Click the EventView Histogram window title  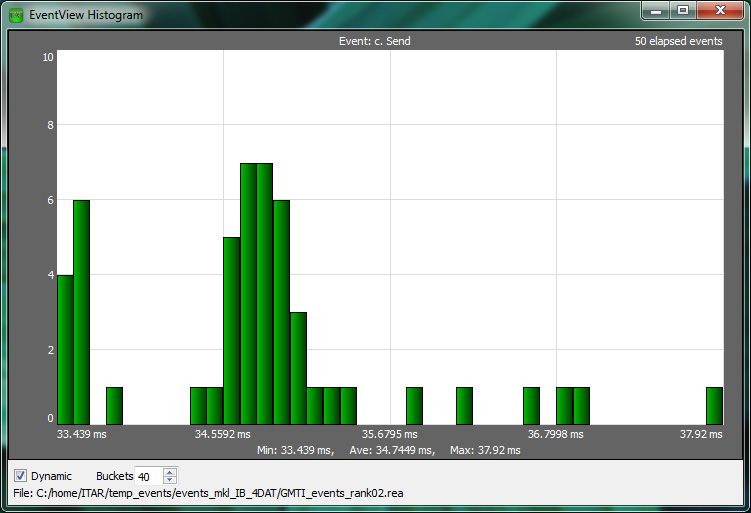86,15
